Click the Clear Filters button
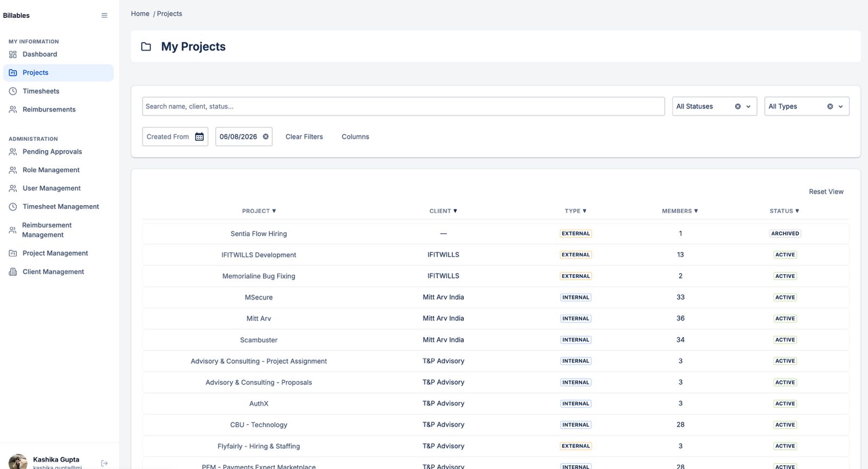The image size is (868, 469). pyautogui.click(x=304, y=137)
